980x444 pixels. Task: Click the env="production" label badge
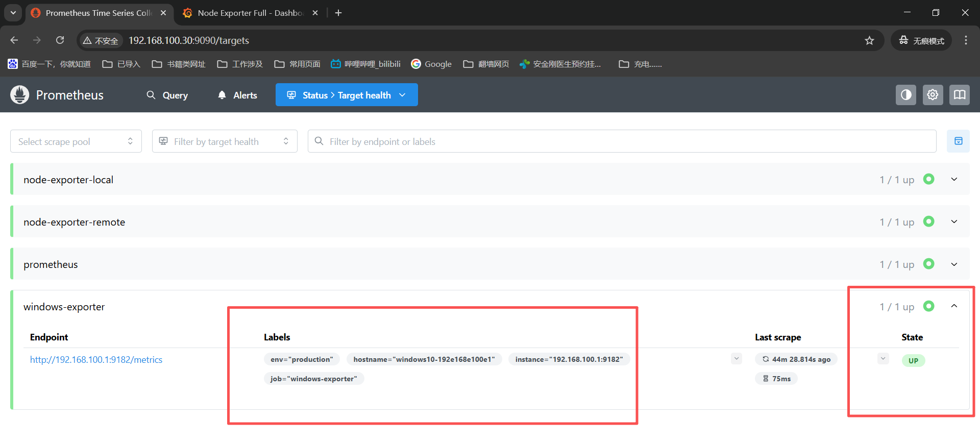(x=302, y=359)
